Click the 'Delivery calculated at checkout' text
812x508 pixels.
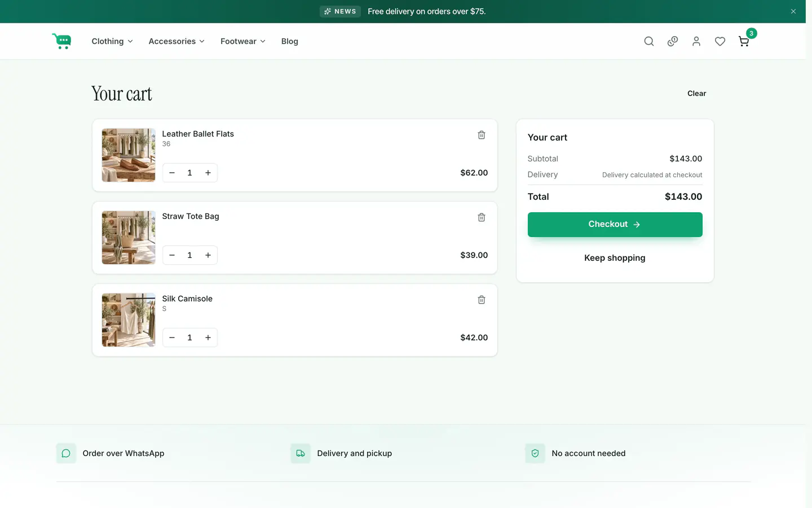652,175
